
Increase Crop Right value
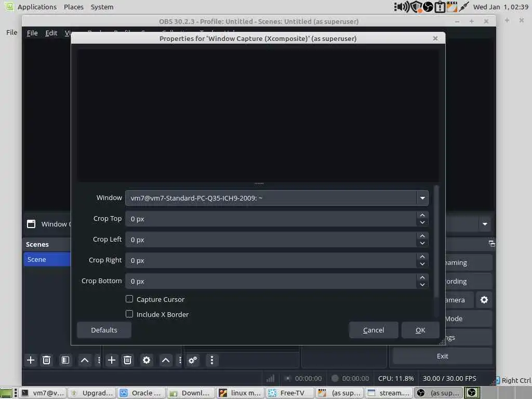coord(422,257)
